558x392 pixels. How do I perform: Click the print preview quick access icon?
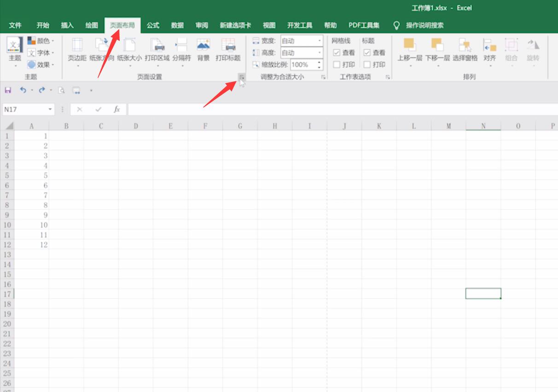pos(62,90)
